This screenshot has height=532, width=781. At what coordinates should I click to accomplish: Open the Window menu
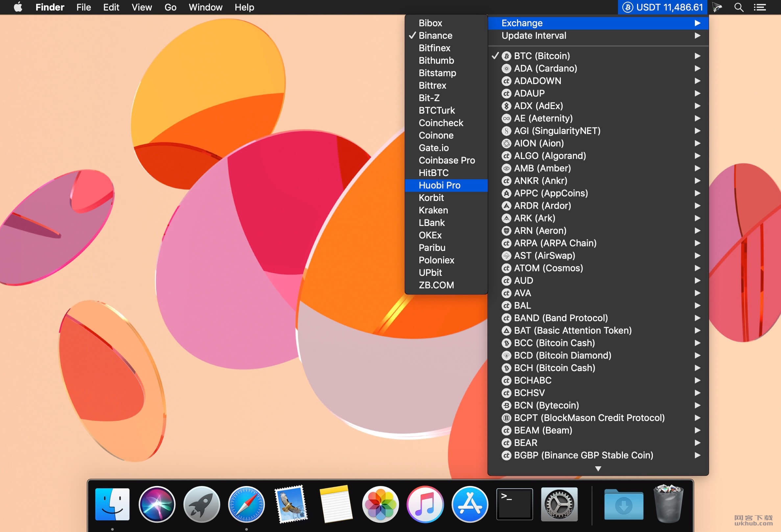(x=205, y=7)
